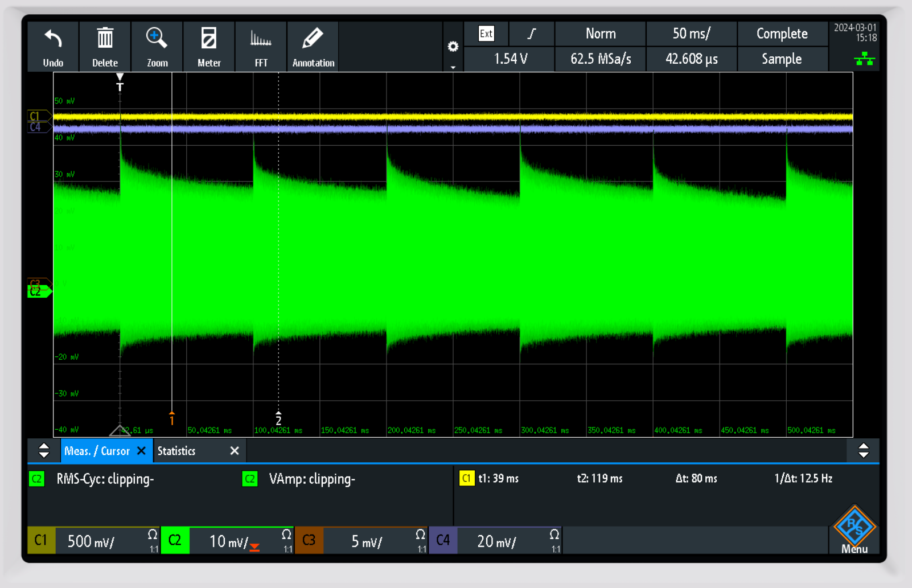This screenshot has width=912, height=588.
Task: Select cursor 2 marker on time axis
Action: tap(278, 418)
